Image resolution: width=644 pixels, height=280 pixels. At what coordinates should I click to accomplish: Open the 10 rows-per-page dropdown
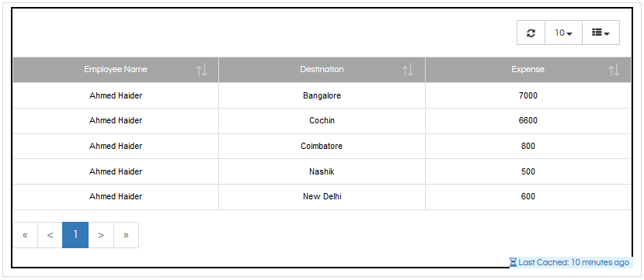coord(563,33)
